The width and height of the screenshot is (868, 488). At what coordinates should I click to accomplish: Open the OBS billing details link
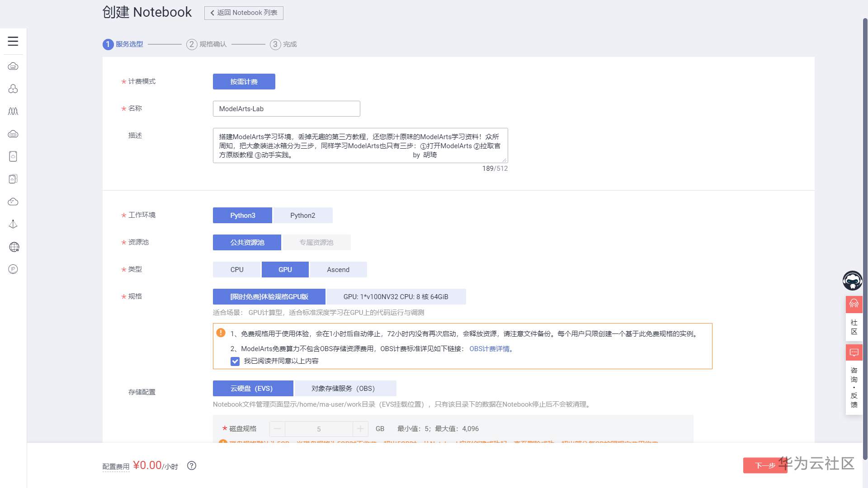[x=489, y=349]
